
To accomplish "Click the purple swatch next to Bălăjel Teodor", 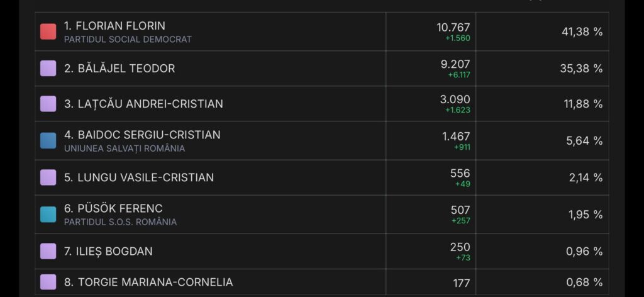I will point(48,68).
